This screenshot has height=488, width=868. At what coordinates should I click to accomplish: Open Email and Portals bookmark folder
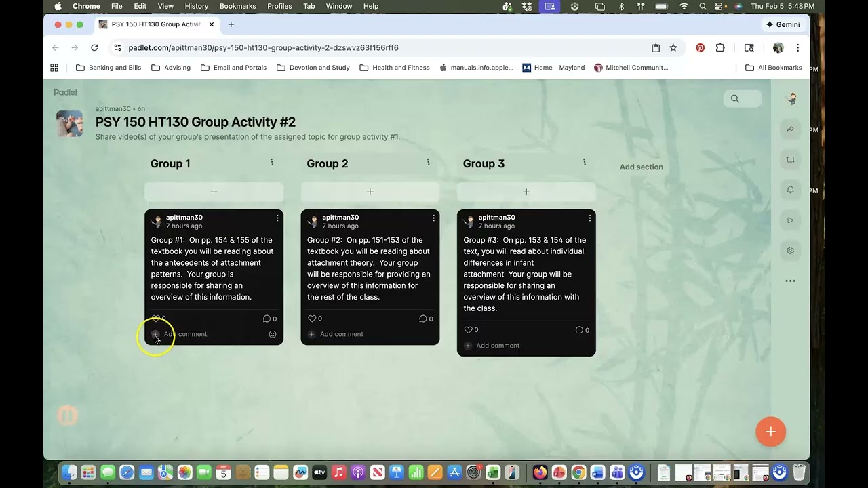(x=234, y=68)
